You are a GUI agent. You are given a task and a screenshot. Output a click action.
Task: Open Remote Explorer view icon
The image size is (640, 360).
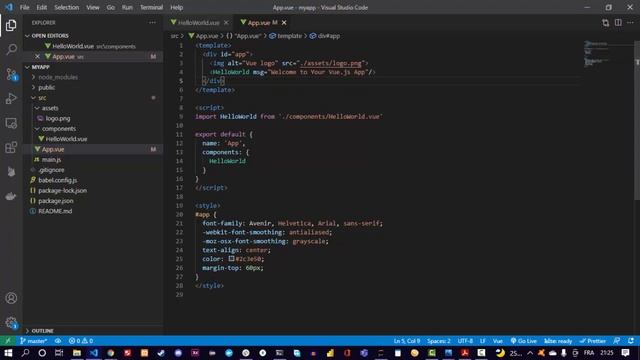[11, 123]
